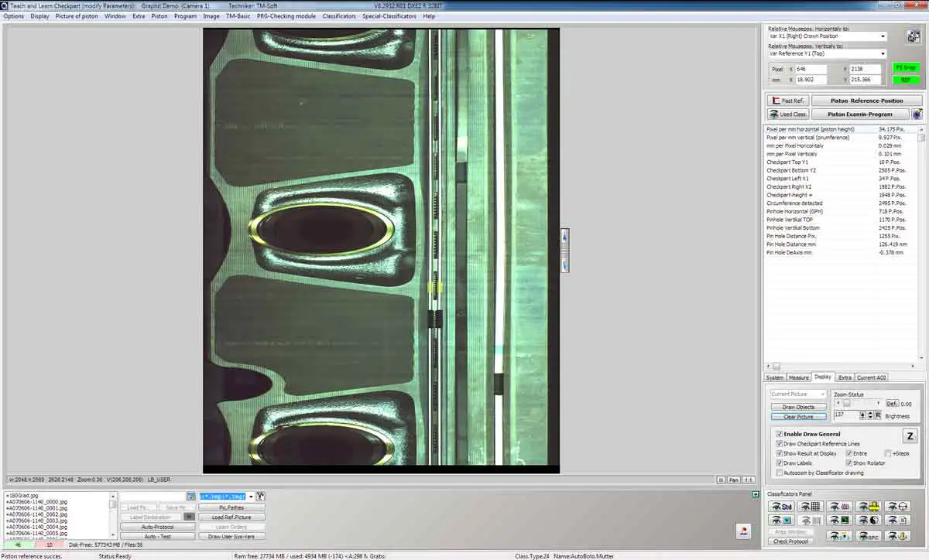
Task: Open the SPC classificator eye button
Action: point(868,537)
